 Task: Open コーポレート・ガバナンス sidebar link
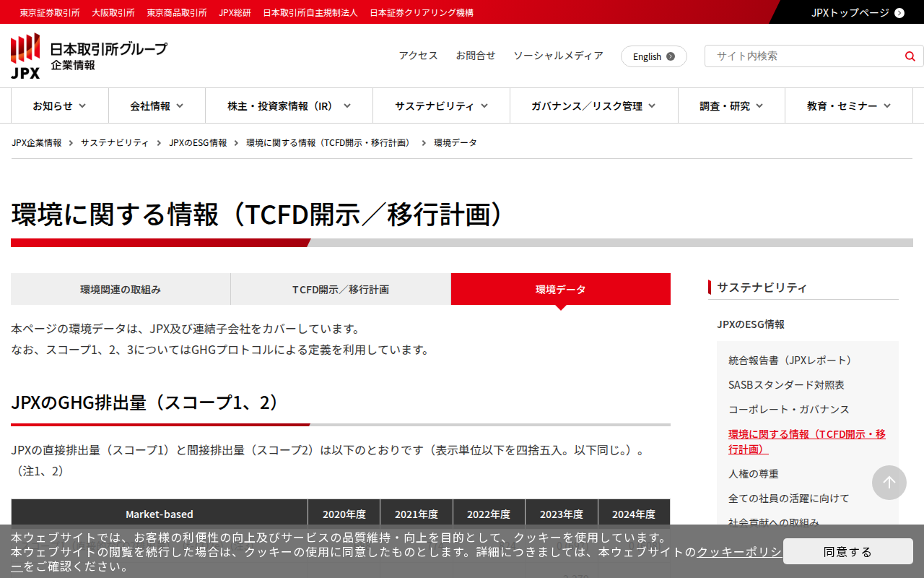(789, 409)
